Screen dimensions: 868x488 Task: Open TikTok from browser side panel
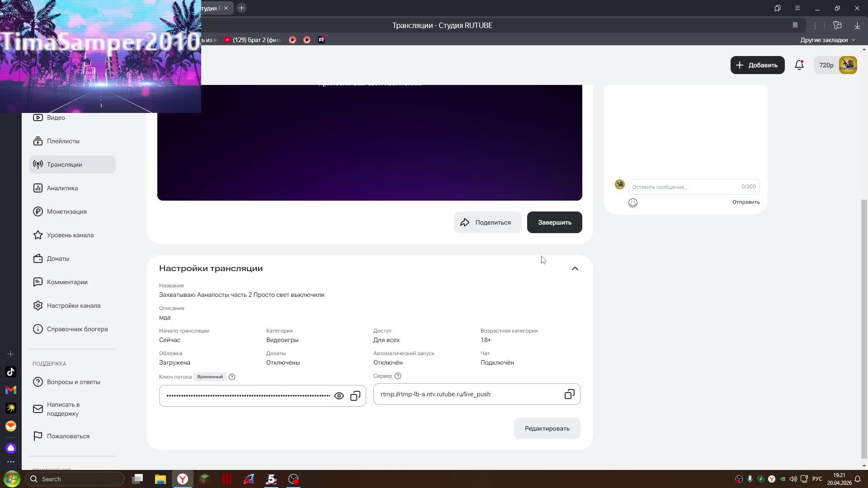11,372
